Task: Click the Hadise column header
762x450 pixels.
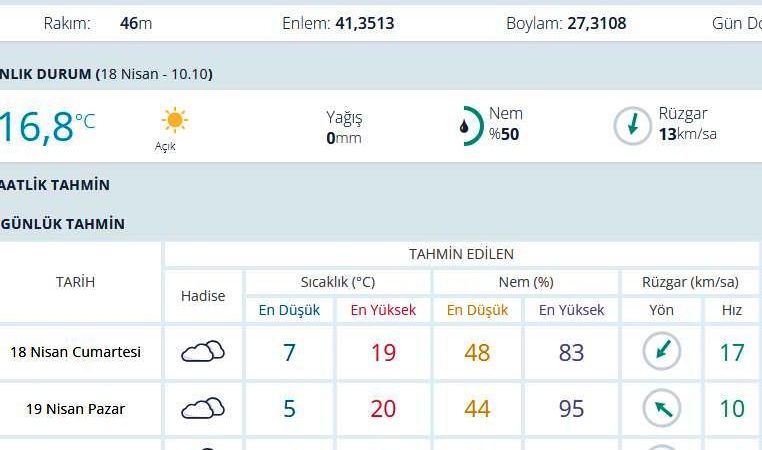Action: 203,296
